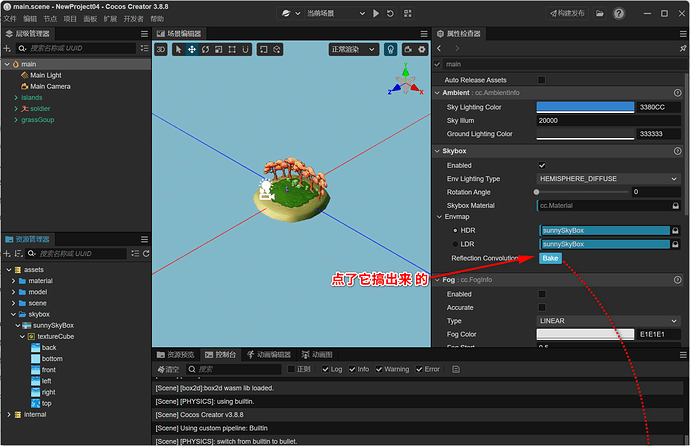Open scene view gear settings
The width and height of the screenshot is (690, 446).
pos(422,49)
